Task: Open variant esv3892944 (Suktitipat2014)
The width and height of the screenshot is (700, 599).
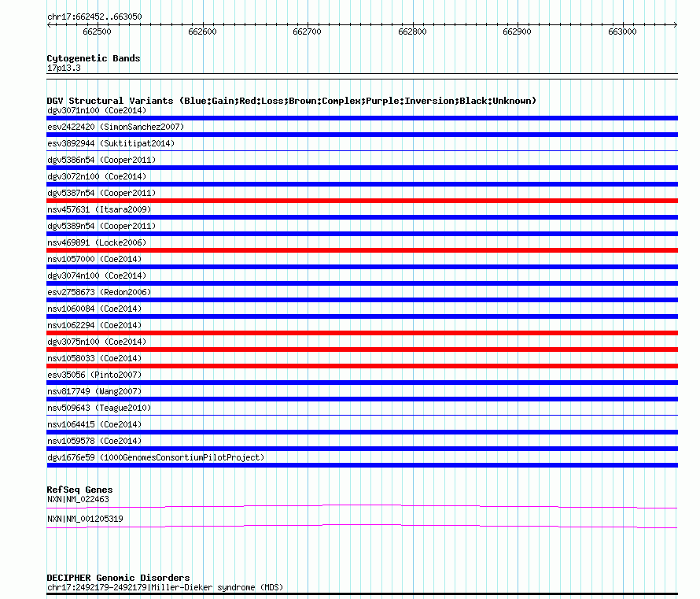Action: [111, 143]
